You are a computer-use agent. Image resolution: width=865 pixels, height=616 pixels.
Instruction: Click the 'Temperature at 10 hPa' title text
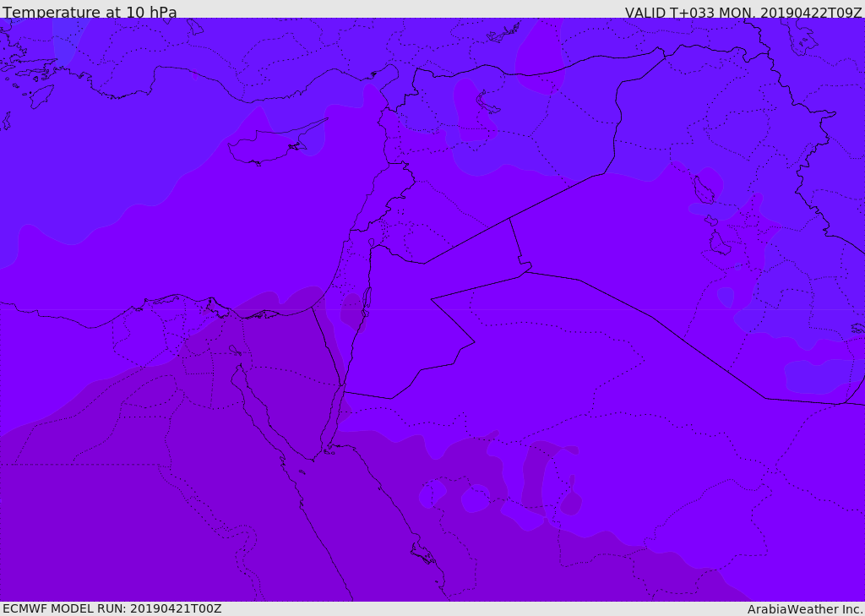point(90,12)
